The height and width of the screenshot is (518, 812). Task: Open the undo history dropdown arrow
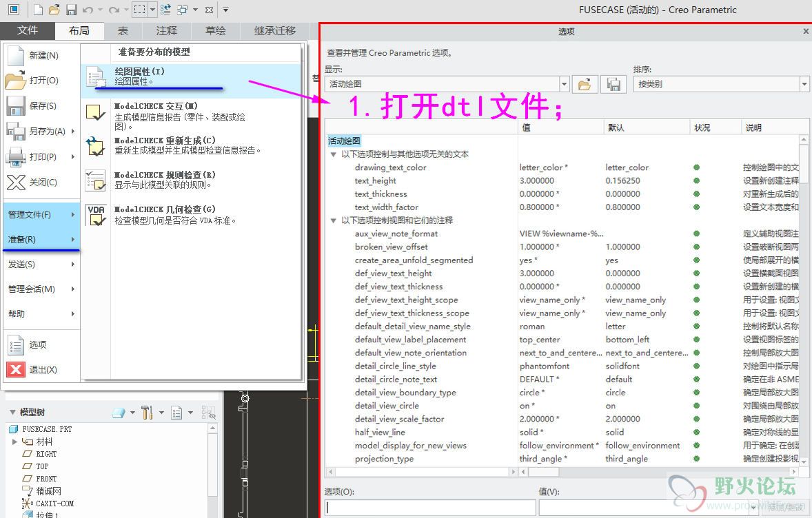[x=100, y=10]
